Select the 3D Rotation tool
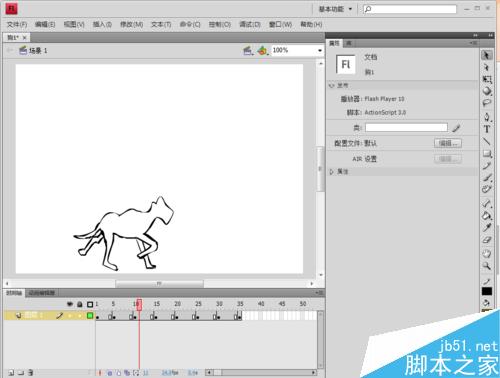The height and width of the screenshot is (378, 500). (487, 91)
